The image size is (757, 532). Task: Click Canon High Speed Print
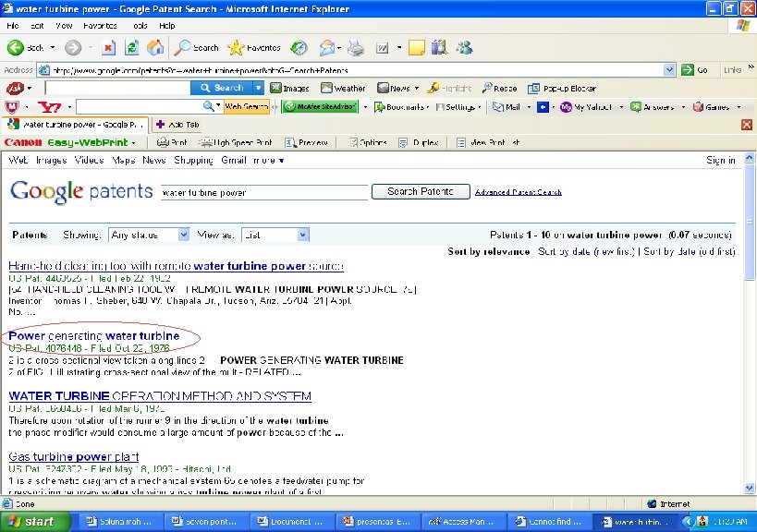(x=236, y=142)
